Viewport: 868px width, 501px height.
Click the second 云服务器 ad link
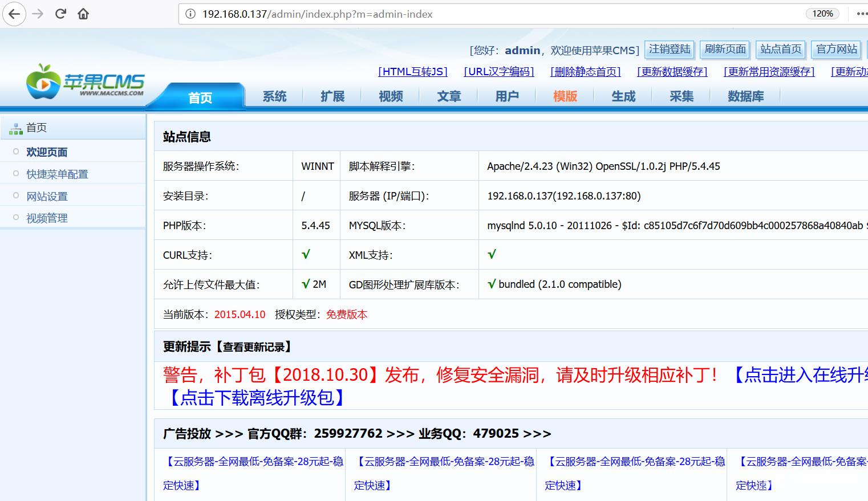[444, 473]
